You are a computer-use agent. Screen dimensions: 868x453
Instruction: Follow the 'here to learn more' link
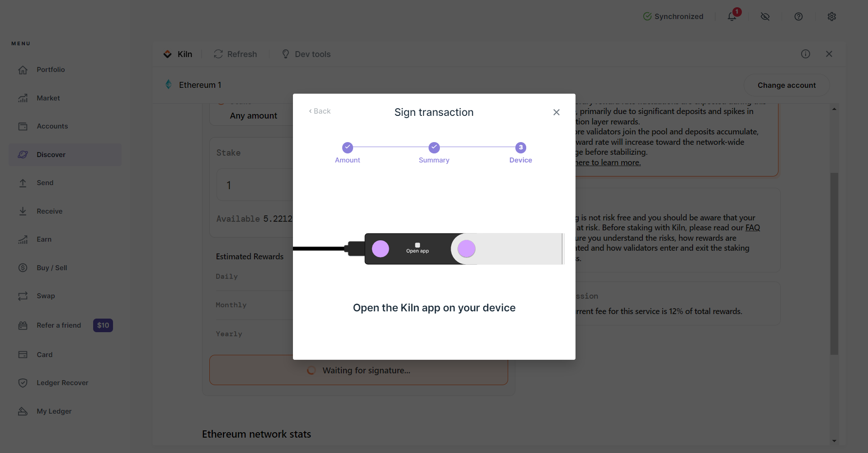click(608, 162)
